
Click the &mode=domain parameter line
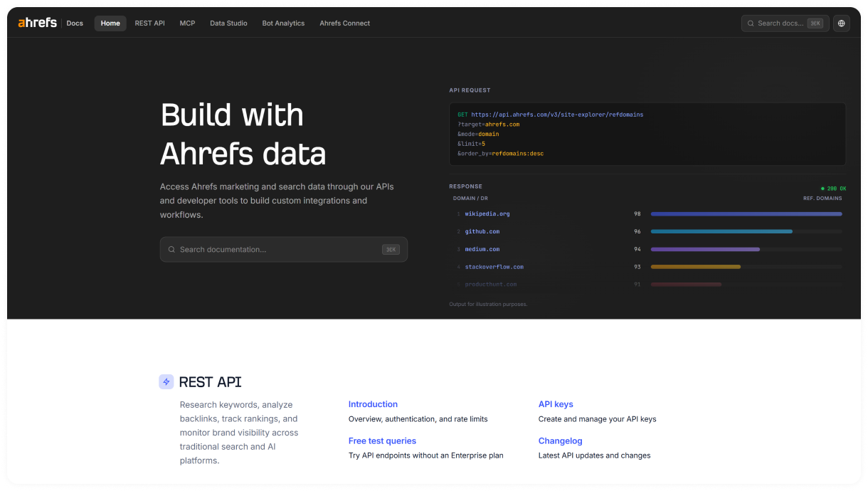point(478,134)
